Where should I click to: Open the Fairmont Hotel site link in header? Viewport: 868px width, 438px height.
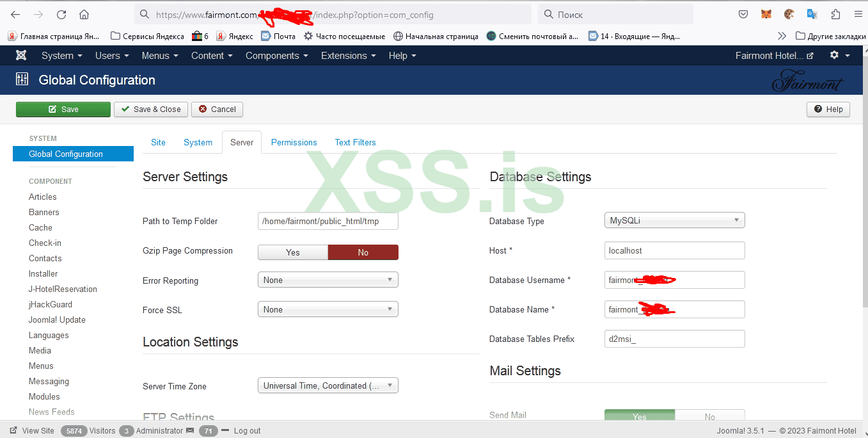pyautogui.click(x=775, y=56)
